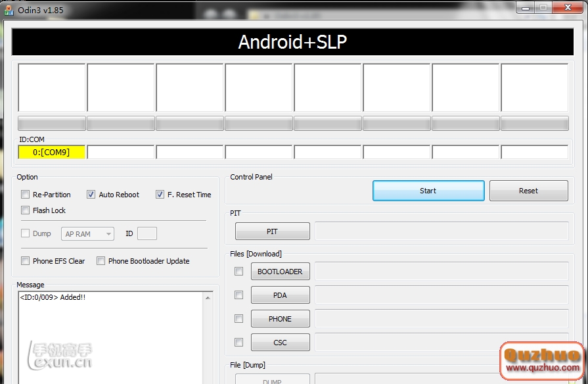
Task: Enable Phone Bootloader Update checkbox
Action: 101,261
